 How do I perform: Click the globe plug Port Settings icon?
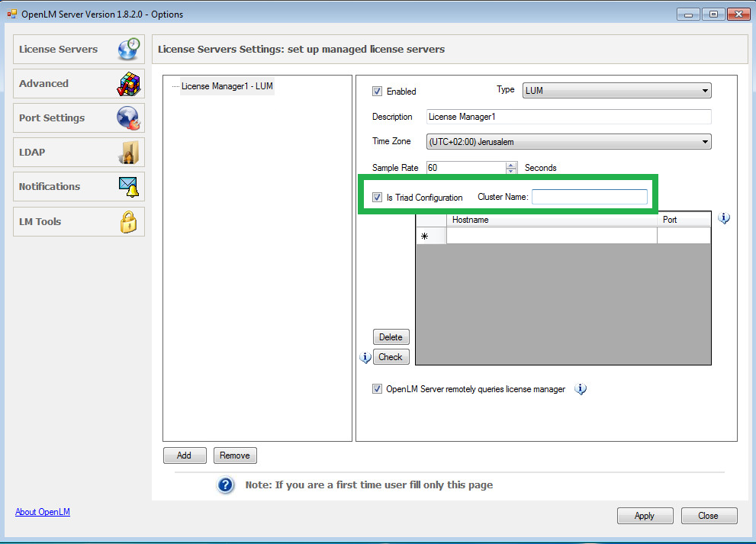pyautogui.click(x=128, y=118)
